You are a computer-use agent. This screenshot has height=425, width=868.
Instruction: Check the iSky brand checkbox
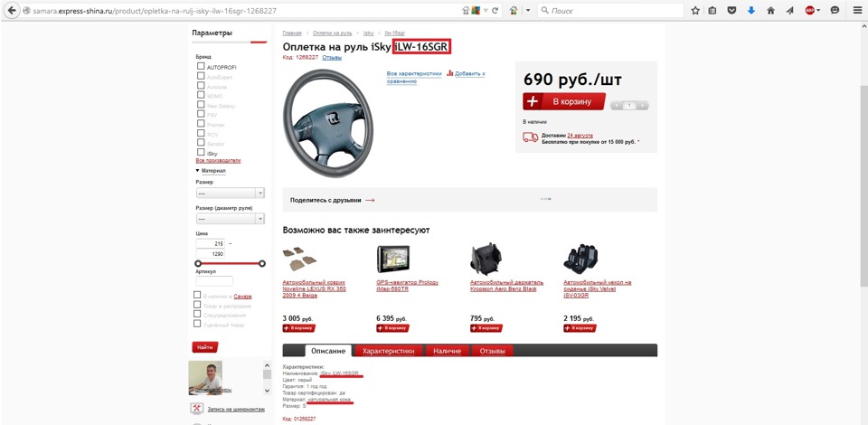click(x=201, y=152)
